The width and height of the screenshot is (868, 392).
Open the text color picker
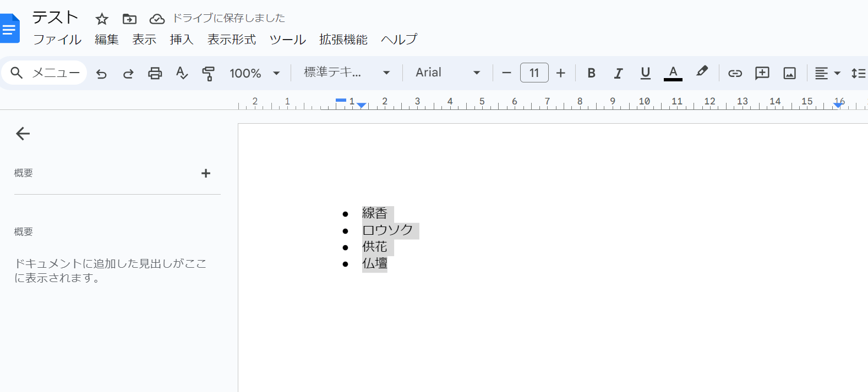point(673,73)
